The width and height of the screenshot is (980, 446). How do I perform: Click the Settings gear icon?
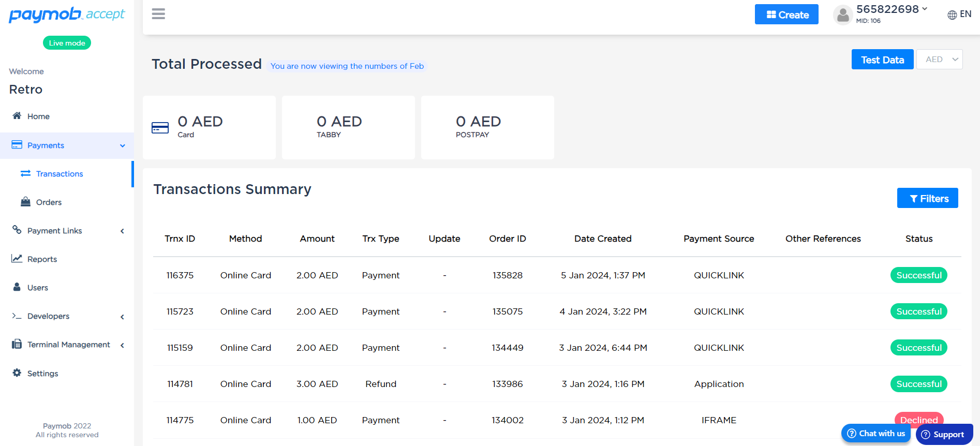click(17, 373)
